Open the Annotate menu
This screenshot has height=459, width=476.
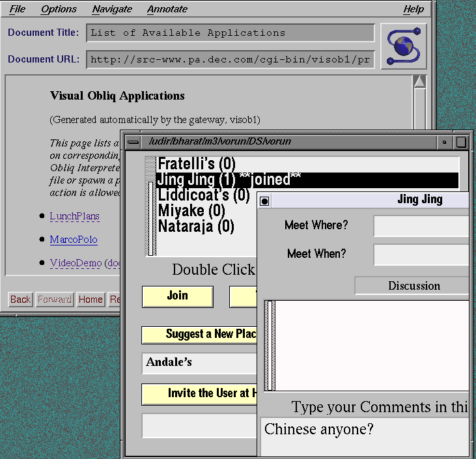pyautogui.click(x=167, y=9)
